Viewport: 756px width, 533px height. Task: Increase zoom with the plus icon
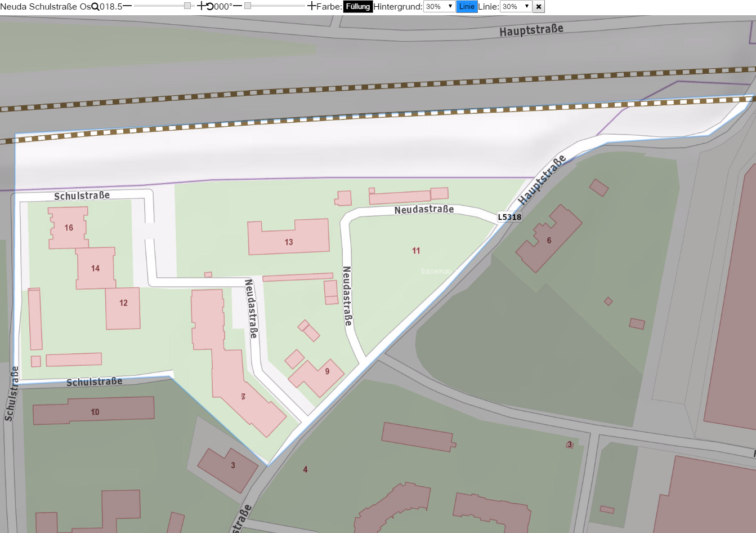click(x=201, y=6)
